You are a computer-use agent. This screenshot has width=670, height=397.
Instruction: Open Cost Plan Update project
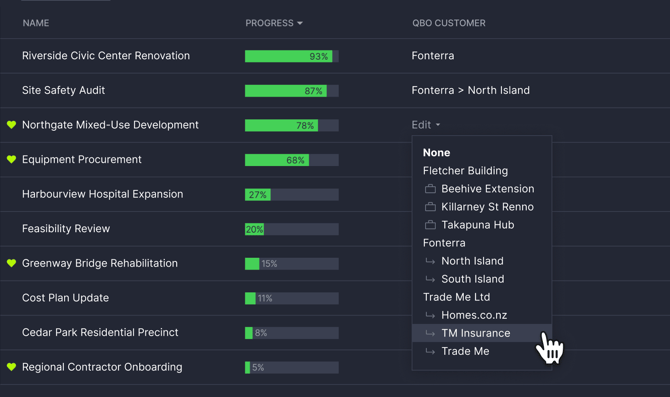[x=65, y=298]
